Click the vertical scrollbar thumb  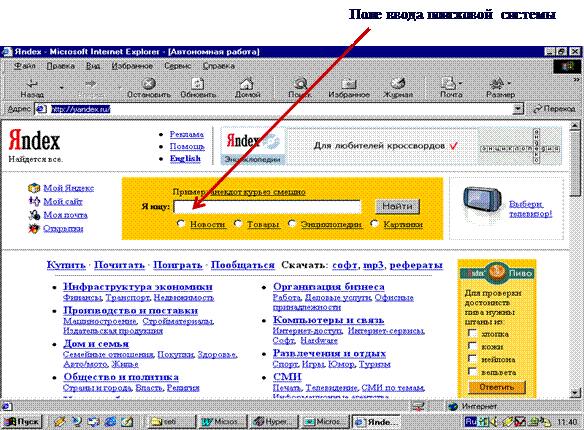[x=575, y=163]
